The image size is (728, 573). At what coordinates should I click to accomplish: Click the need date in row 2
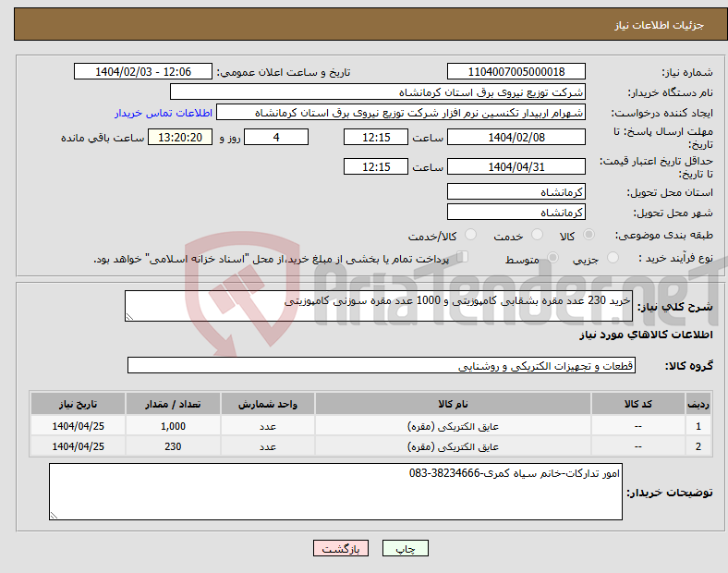(x=78, y=446)
